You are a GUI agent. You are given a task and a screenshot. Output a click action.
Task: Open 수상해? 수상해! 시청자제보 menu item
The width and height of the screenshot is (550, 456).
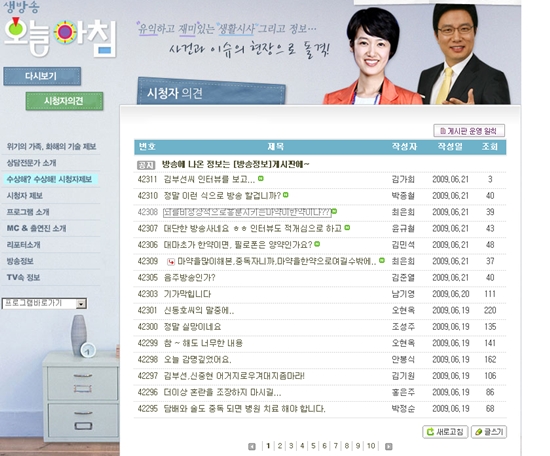tap(49, 179)
